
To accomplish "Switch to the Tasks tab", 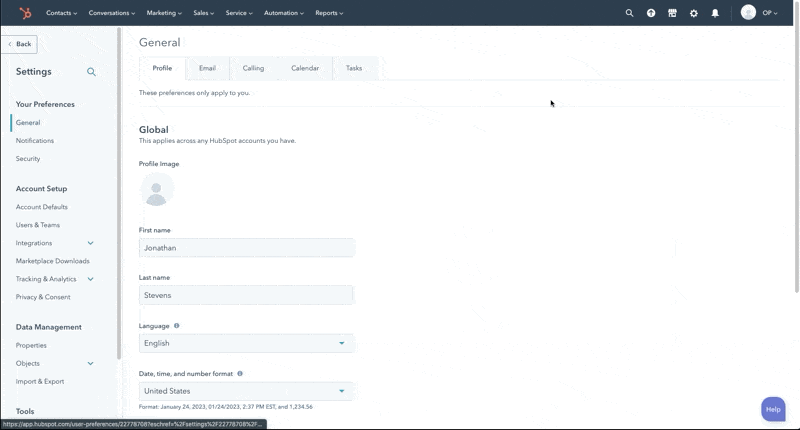I will click(354, 68).
